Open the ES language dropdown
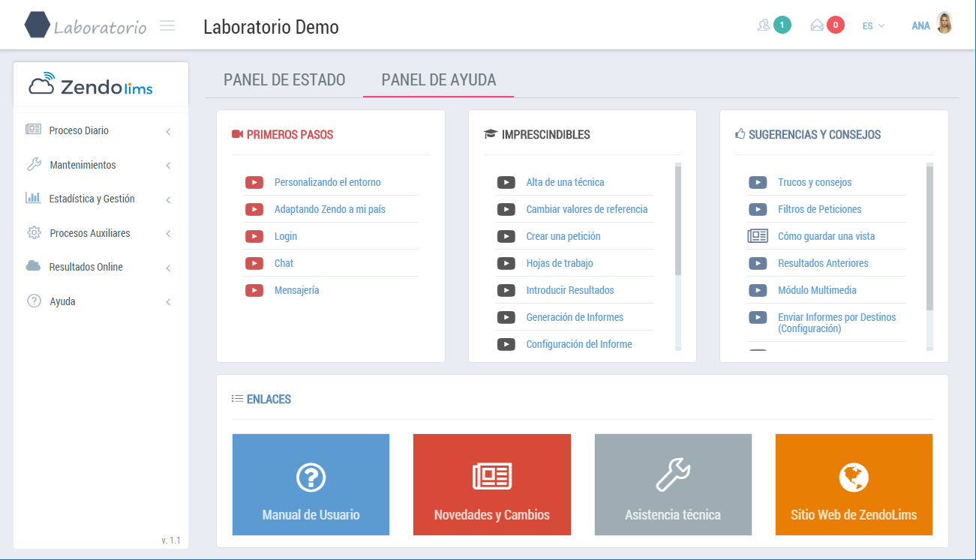Screen dimensions: 976x560 pyautogui.click(x=873, y=25)
